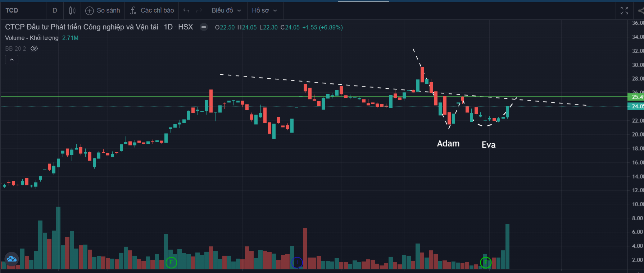Click the first green F event marker
644x273 pixels.
[171, 263]
